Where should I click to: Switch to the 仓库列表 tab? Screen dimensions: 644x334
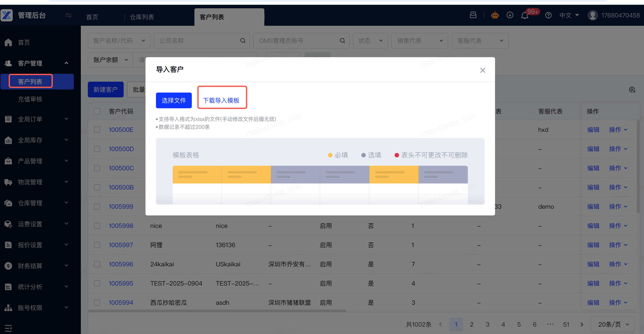pyautogui.click(x=142, y=17)
